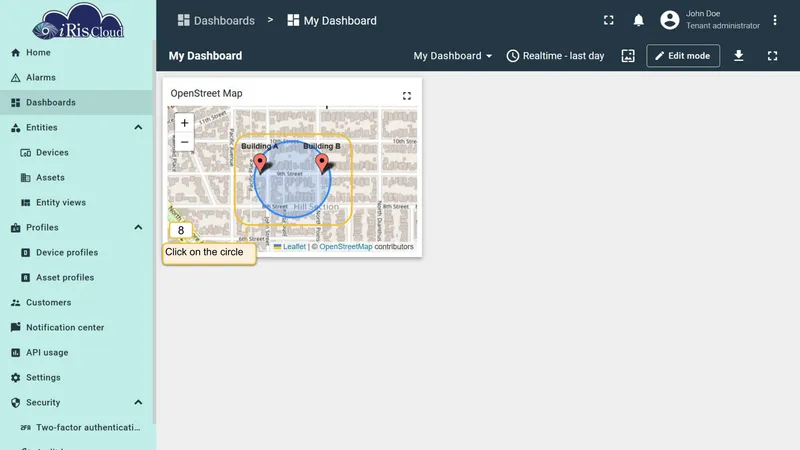Click My Dashboard breadcrumb

(332, 20)
